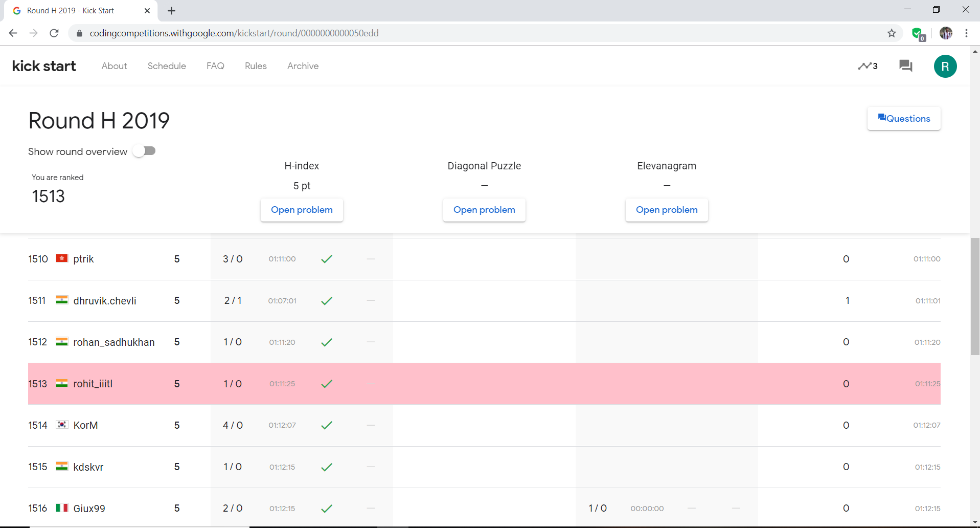Viewport: 980px width, 528px height.
Task: Click Giux99's Elevanagram attempts 1 / 0
Action: coord(598,509)
